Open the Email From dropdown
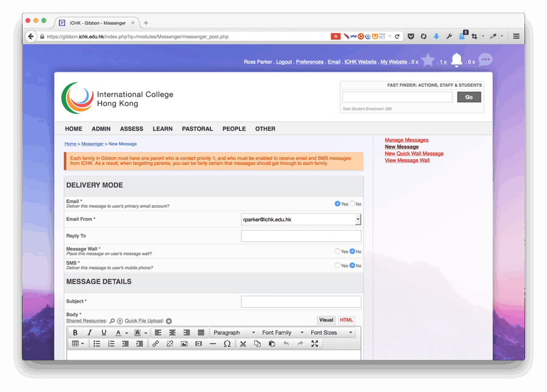This screenshot has height=392, width=547. pos(358,219)
